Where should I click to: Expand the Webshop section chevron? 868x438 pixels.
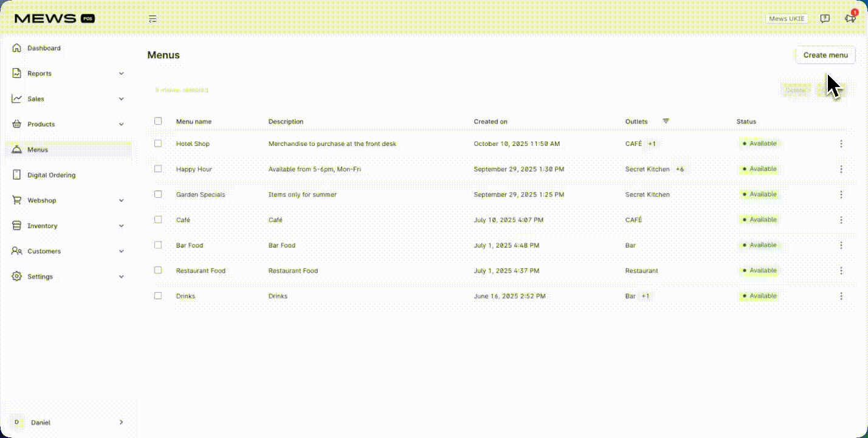(x=121, y=200)
